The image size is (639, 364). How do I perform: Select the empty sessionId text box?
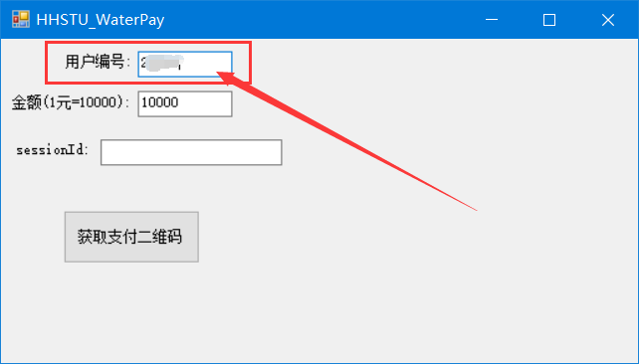pyautogui.click(x=191, y=152)
